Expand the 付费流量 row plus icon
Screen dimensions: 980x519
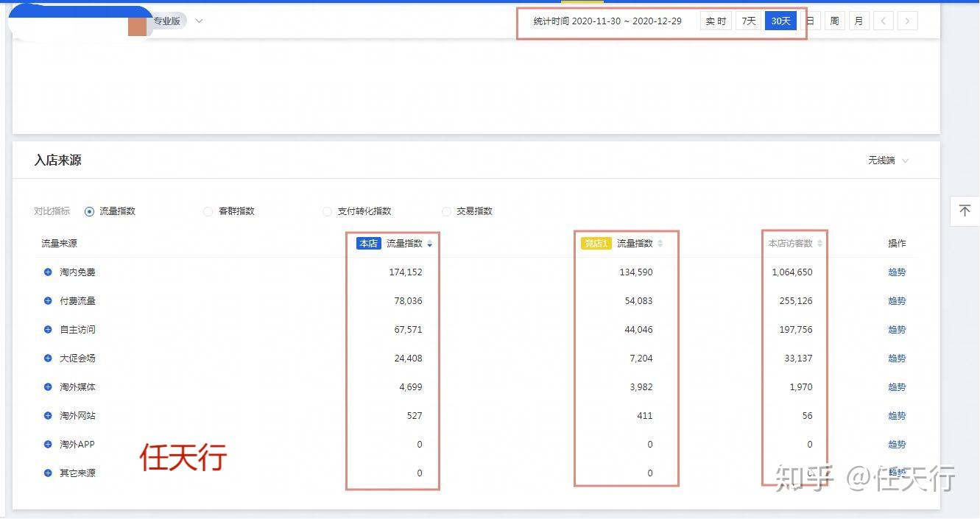[x=48, y=301]
